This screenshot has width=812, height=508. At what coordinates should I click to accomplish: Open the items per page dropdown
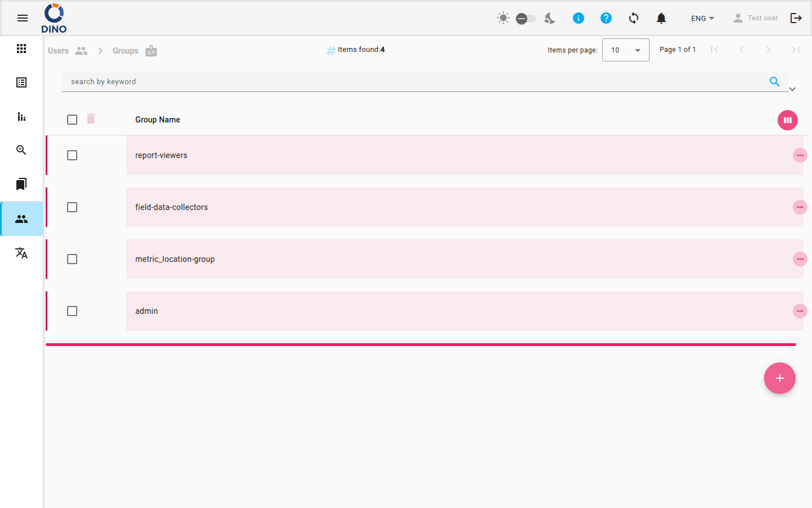coord(626,50)
